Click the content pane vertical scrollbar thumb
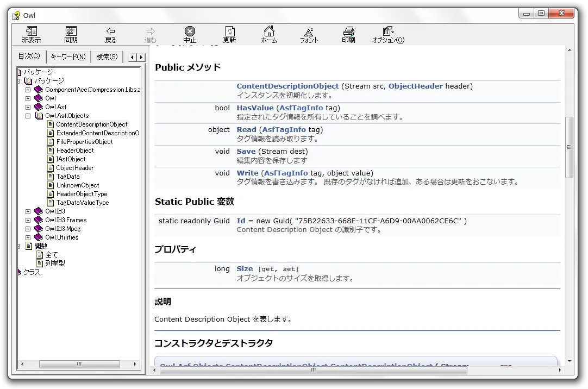This screenshot has height=389, width=588. coord(570,147)
